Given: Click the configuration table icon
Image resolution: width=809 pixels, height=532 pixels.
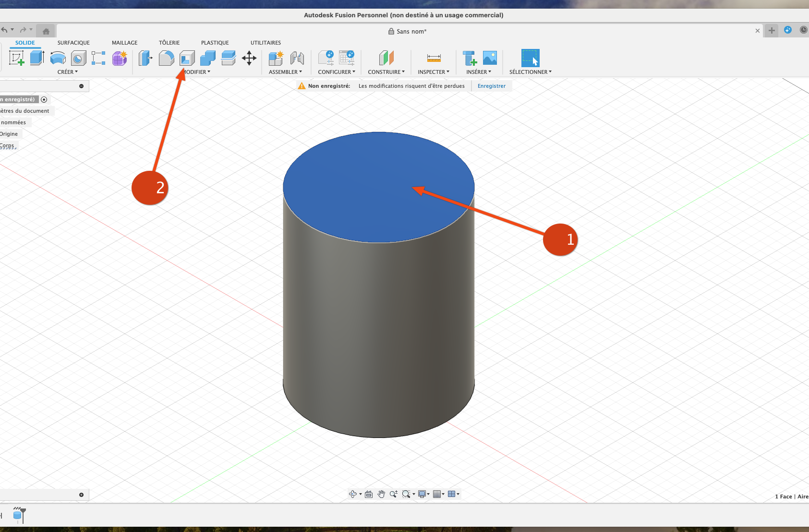Looking at the screenshot, I should click(347, 58).
